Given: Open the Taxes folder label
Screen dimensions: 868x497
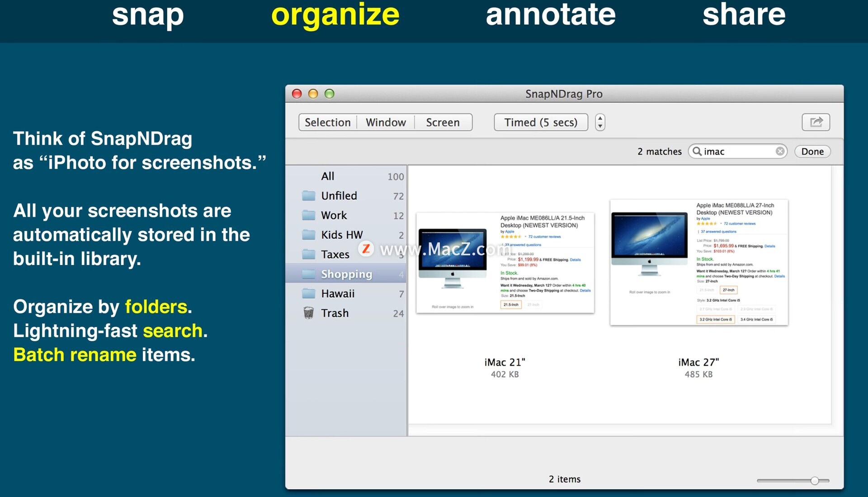Looking at the screenshot, I should click(x=335, y=254).
